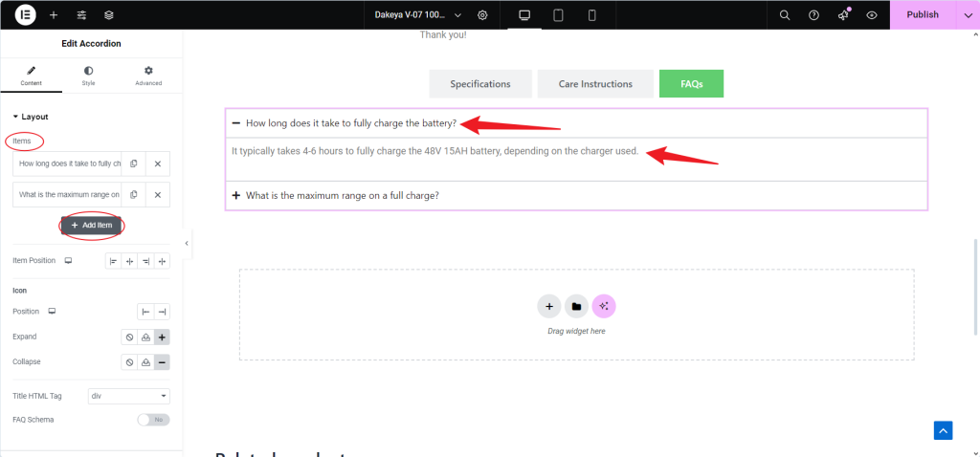Toggle the FAQ Schema switch
980x457 pixels.
click(153, 420)
